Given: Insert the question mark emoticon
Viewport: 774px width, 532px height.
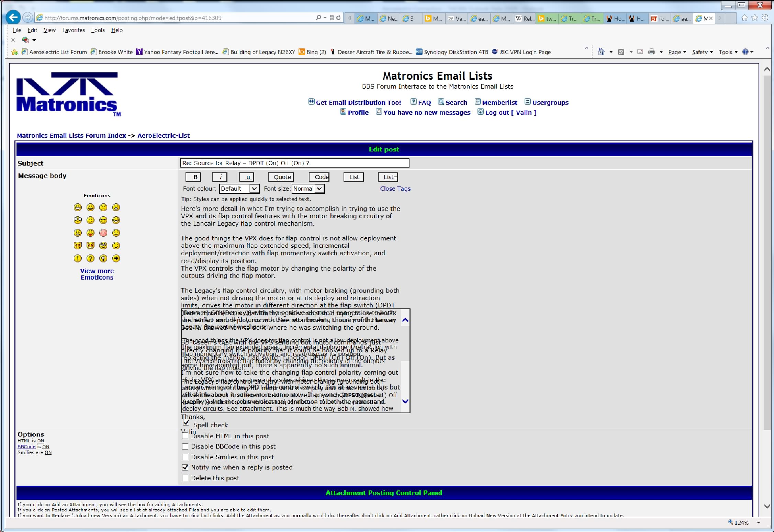Looking at the screenshot, I should click(90, 258).
